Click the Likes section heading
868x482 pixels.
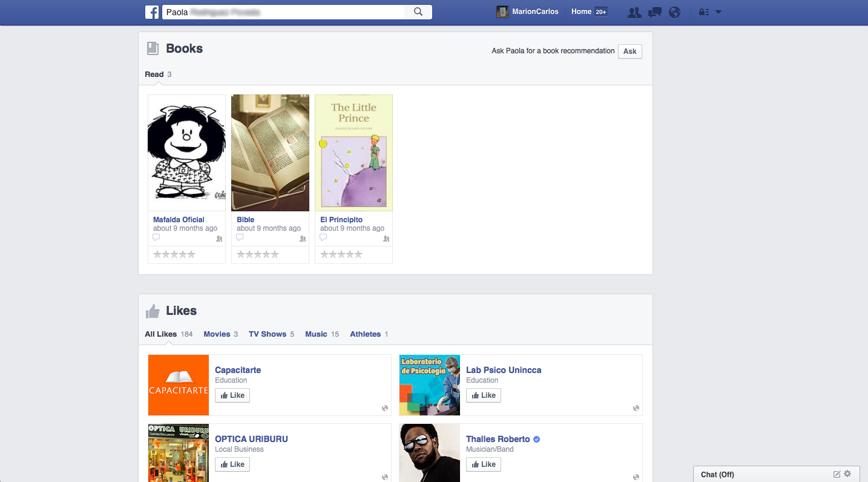point(181,311)
